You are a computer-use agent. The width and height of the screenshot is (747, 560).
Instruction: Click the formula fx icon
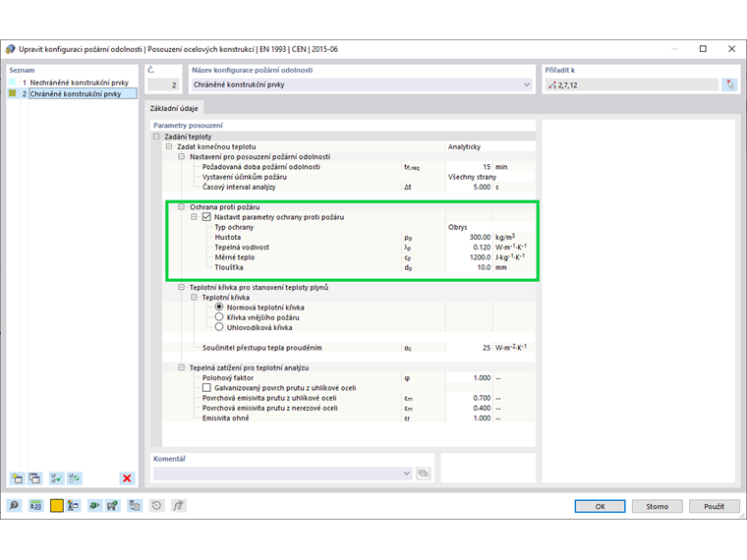tap(178, 506)
